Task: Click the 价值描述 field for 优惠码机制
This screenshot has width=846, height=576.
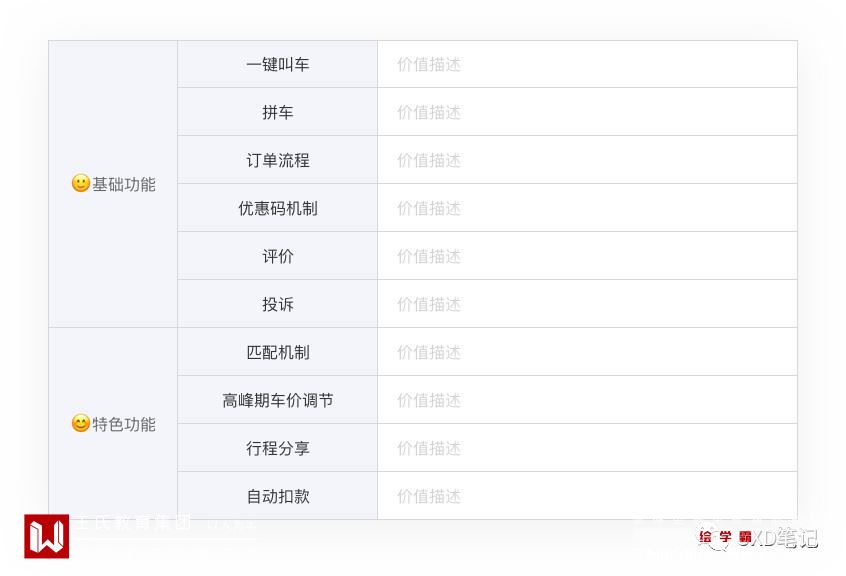Action: click(x=587, y=208)
